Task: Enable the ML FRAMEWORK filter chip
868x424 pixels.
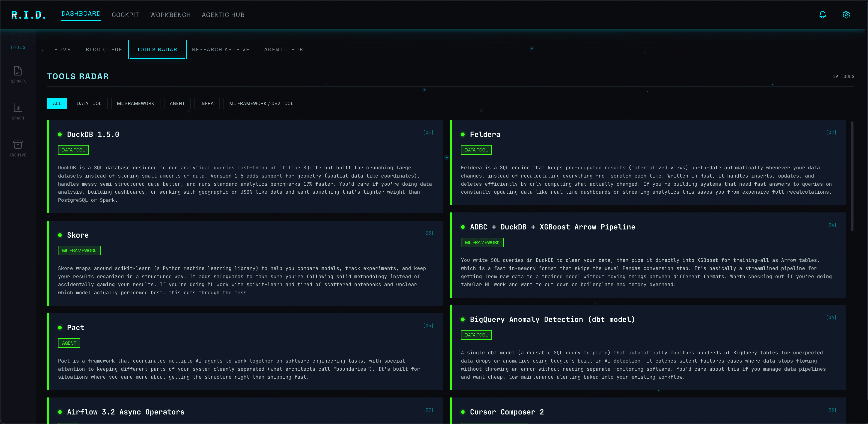Action: point(136,103)
